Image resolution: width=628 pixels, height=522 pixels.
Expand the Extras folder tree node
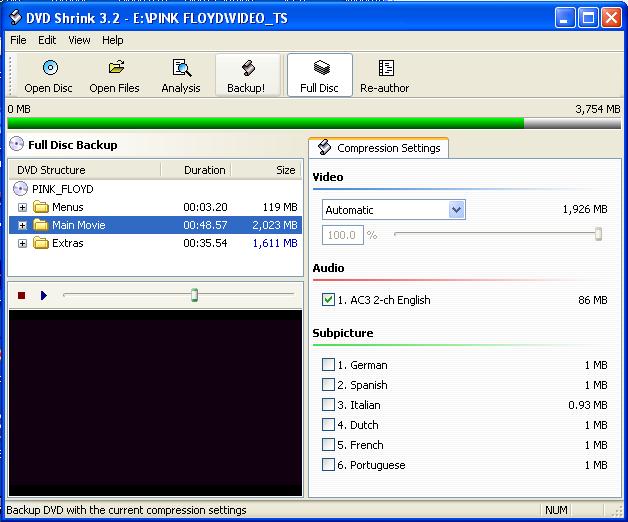(x=22, y=243)
